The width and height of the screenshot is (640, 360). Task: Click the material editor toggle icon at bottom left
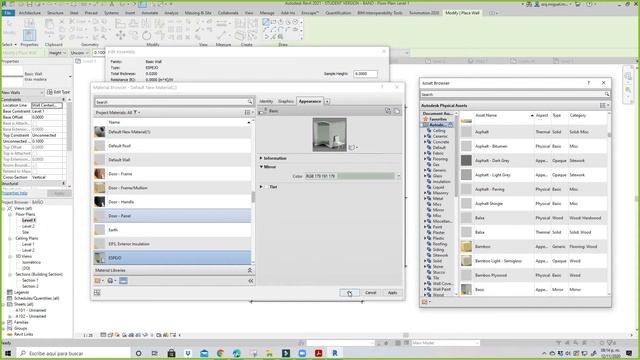(x=97, y=292)
